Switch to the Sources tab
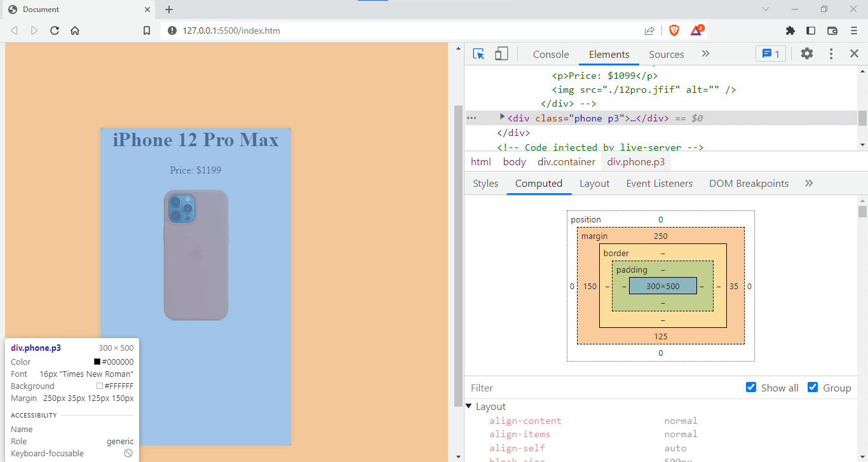Viewport: 868px width, 462px height. (666, 54)
